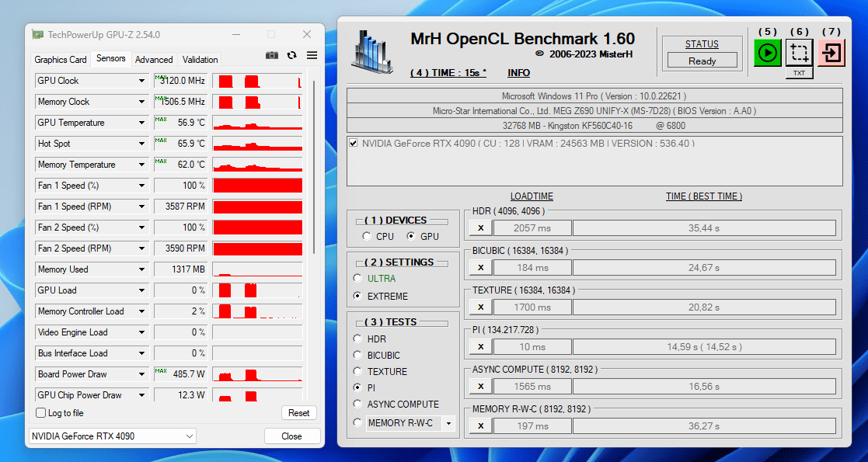Click the GPU Clock red history graph
This screenshot has height=462, width=868.
point(257,81)
